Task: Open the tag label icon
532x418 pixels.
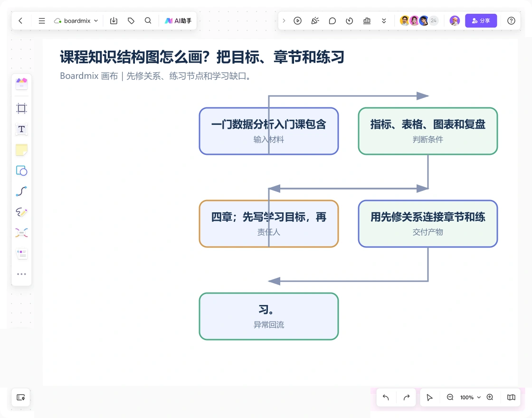Action: 131,21
